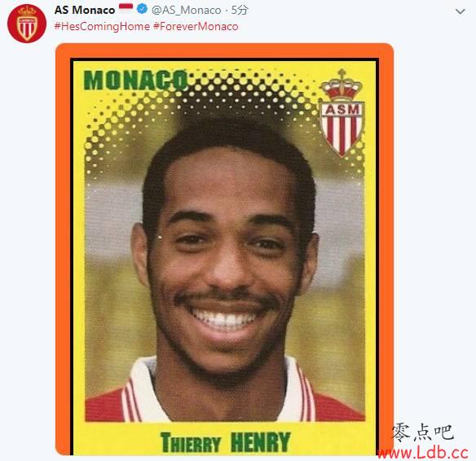Click the crown atop the ASM crest
Viewport: 476px width, 461px height.
pos(342,86)
